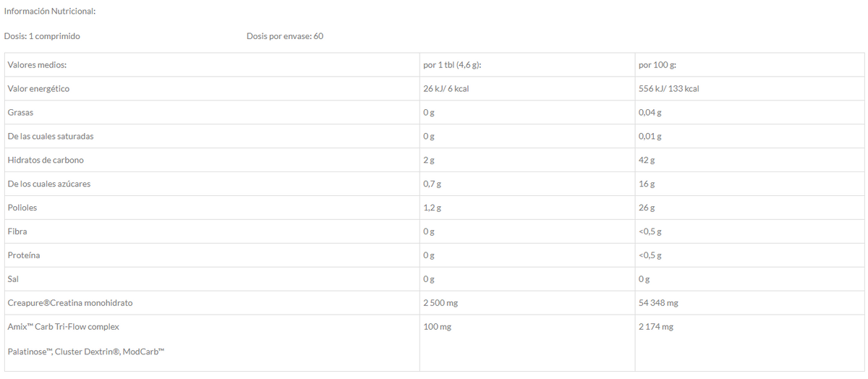Screen dimensions: 868x379
Task: Click the "26 kJ/ 6 kcal" value
Action: (451, 89)
